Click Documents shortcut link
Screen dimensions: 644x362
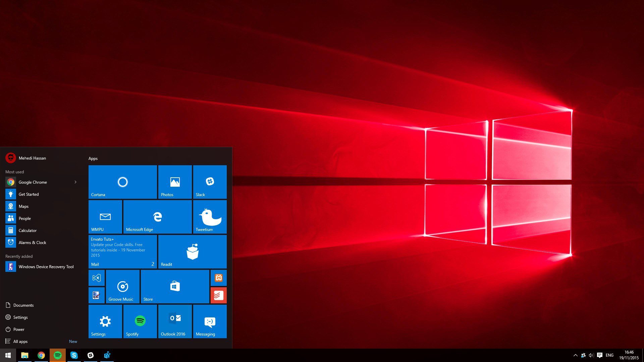(x=23, y=305)
